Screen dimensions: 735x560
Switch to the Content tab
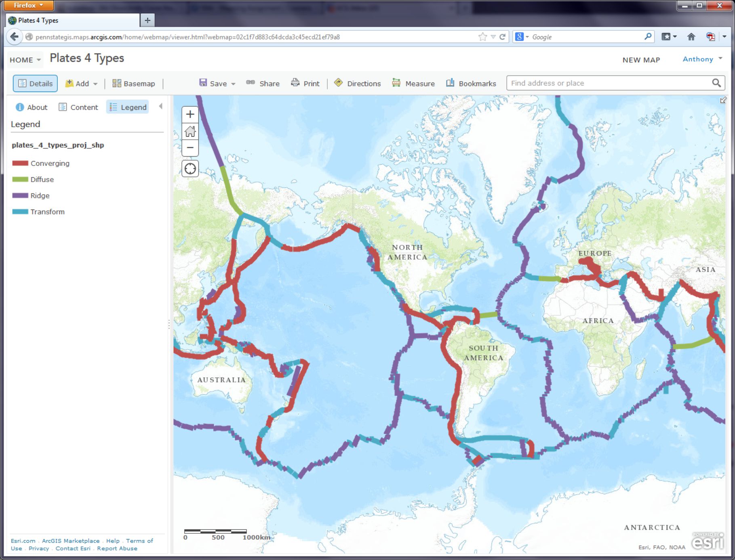(x=78, y=107)
